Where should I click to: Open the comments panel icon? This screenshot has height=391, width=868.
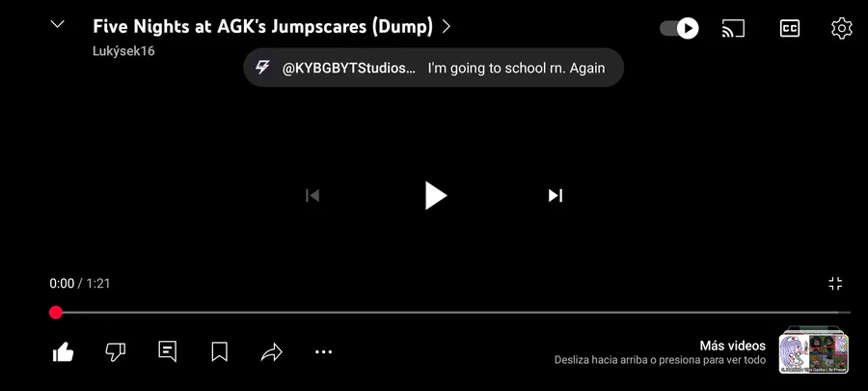tap(167, 351)
